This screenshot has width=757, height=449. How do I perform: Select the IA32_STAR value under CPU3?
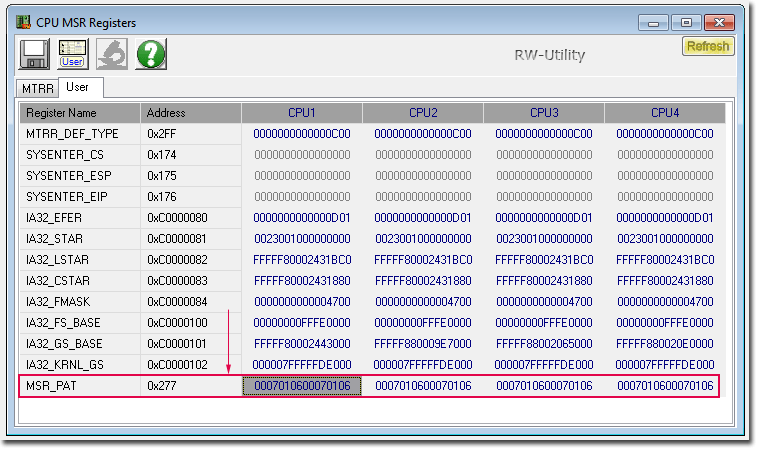click(x=544, y=239)
